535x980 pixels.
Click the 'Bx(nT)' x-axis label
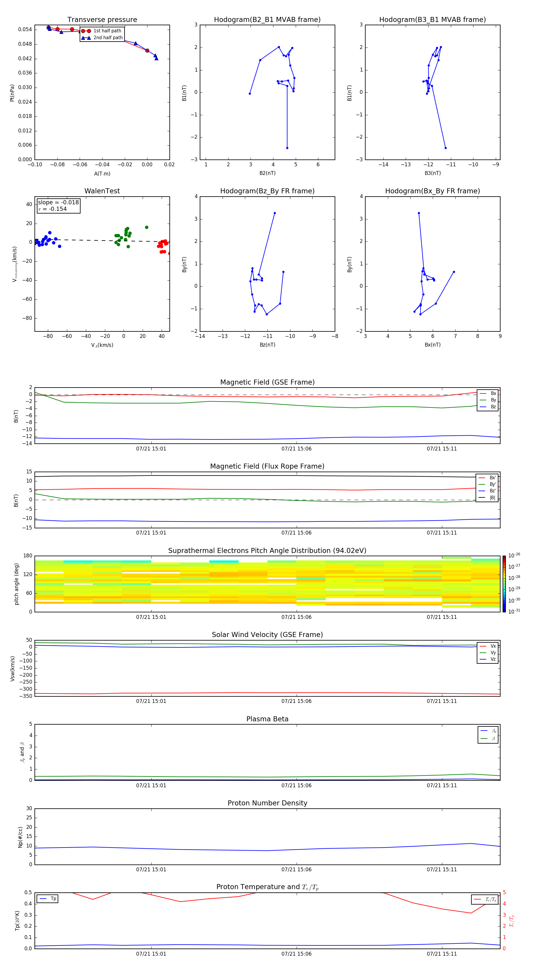click(x=432, y=345)
